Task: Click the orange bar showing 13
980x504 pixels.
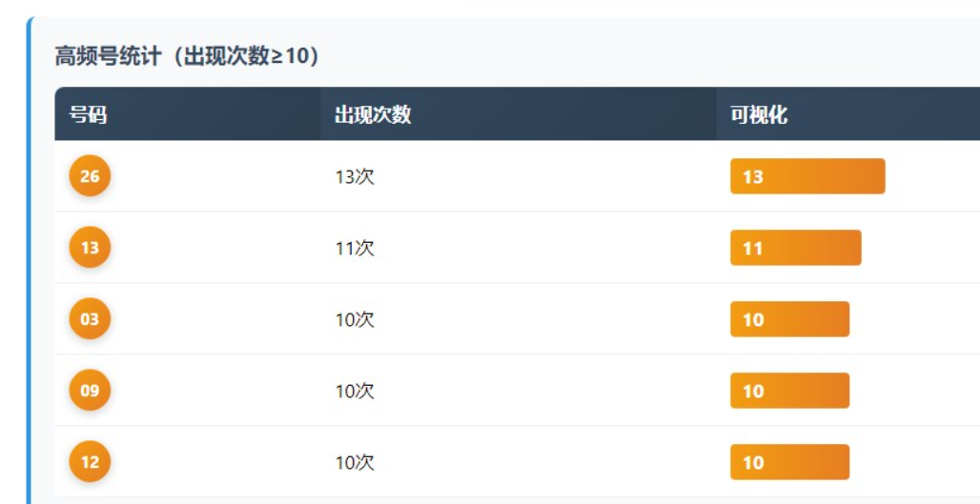Action: coord(807,176)
